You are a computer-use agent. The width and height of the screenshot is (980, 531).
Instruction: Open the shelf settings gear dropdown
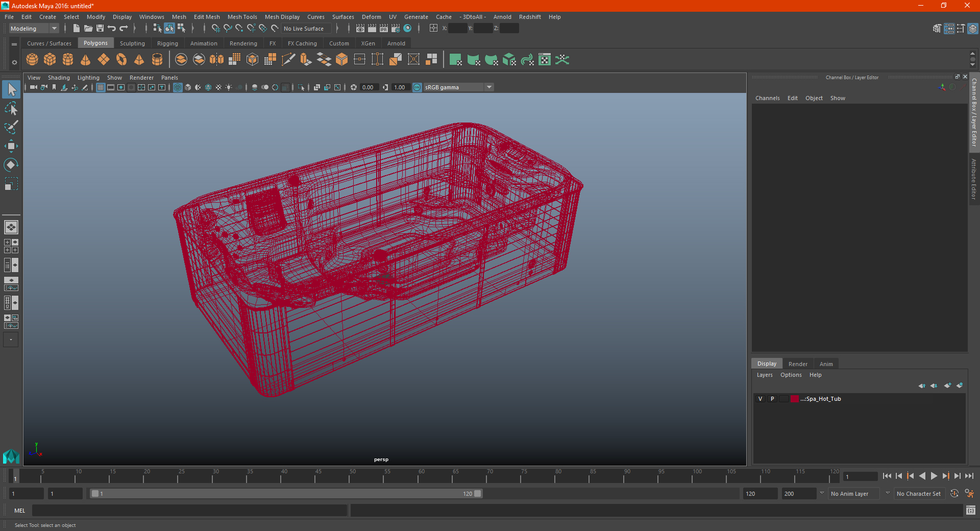click(14, 62)
